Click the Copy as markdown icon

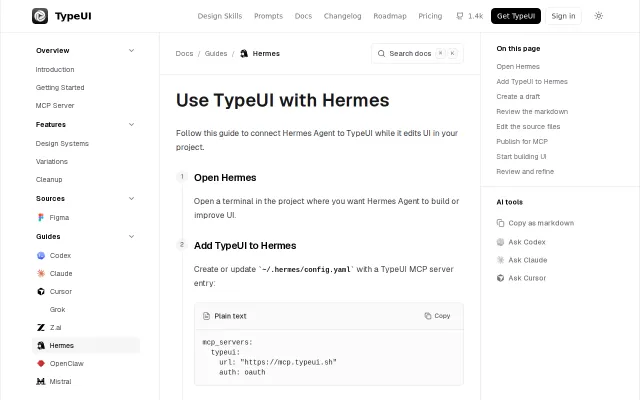pos(500,223)
